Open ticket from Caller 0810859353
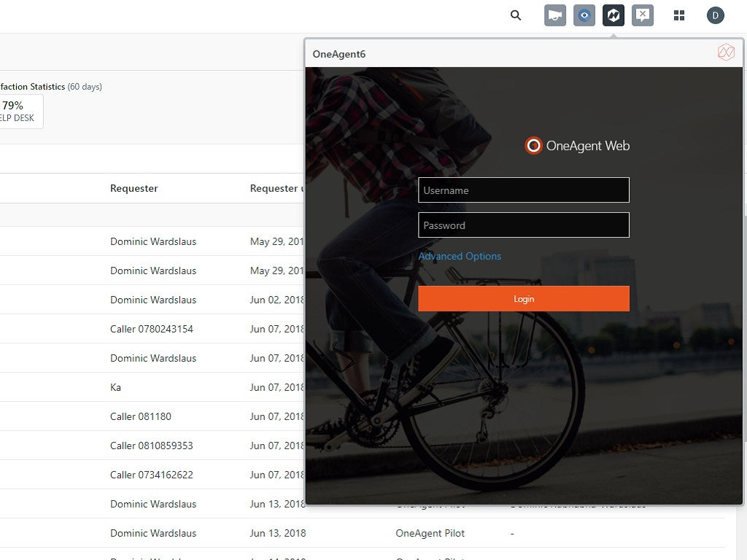This screenshot has width=747, height=560. tap(152, 446)
